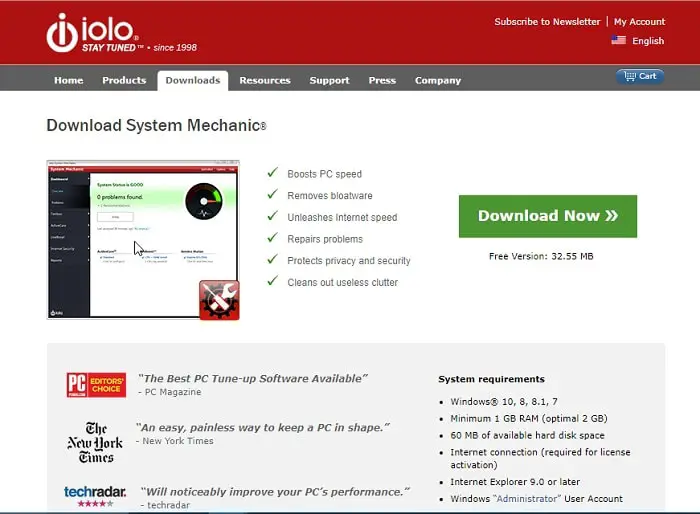Click the PC Editors' Choice badge

96,384
